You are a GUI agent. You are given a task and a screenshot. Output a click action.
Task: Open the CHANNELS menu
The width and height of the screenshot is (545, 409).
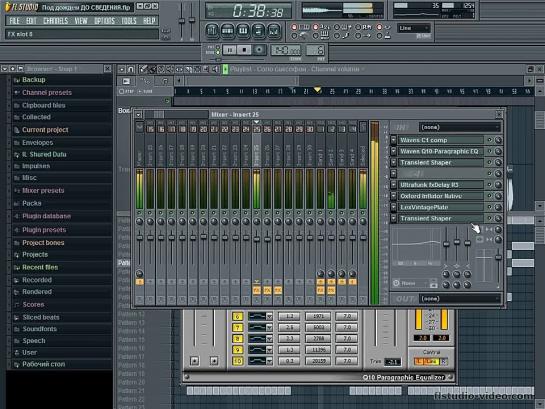(55, 21)
